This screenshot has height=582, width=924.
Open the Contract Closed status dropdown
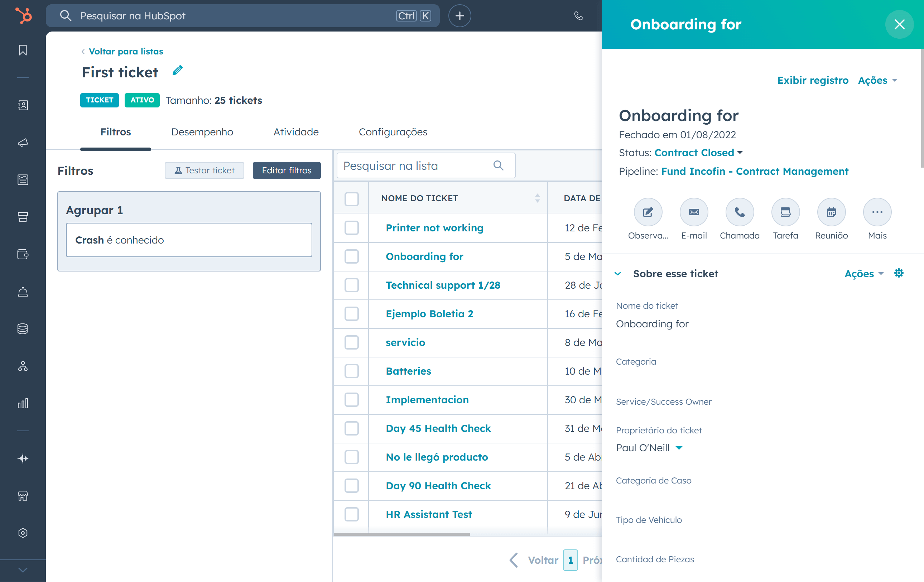pos(698,153)
